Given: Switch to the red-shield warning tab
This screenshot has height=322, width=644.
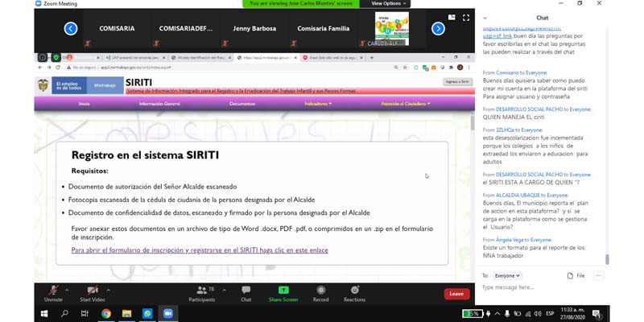Looking at the screenshot, I should click(x=333, y=57).
